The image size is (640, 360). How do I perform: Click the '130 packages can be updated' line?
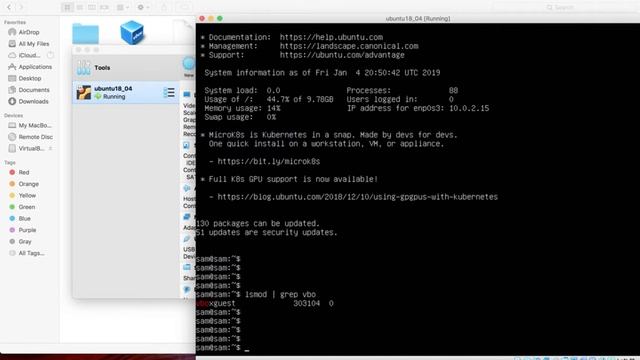pos(258,224)
